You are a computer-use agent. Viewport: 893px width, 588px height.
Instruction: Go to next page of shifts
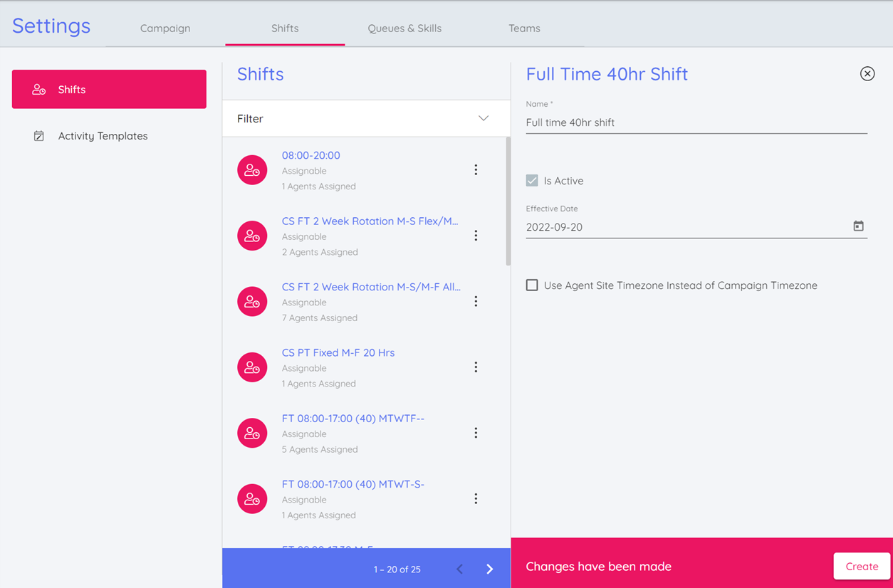tap(489, 569)
